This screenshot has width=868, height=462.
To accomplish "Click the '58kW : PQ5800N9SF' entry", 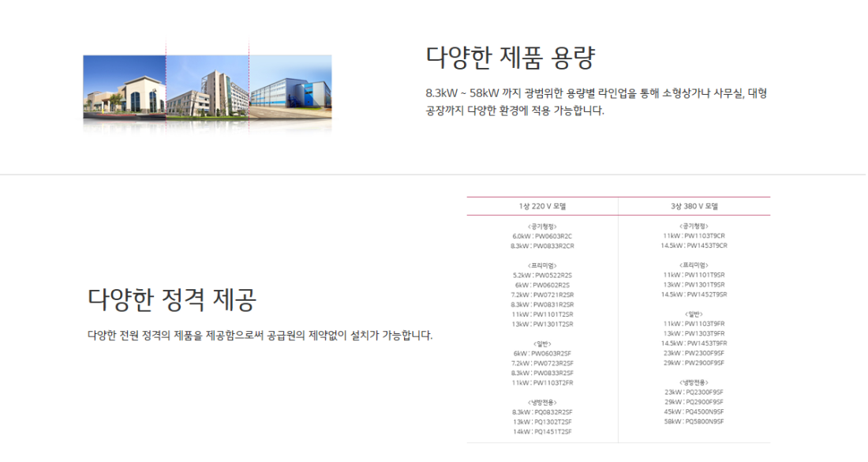I will pos(694,422).
